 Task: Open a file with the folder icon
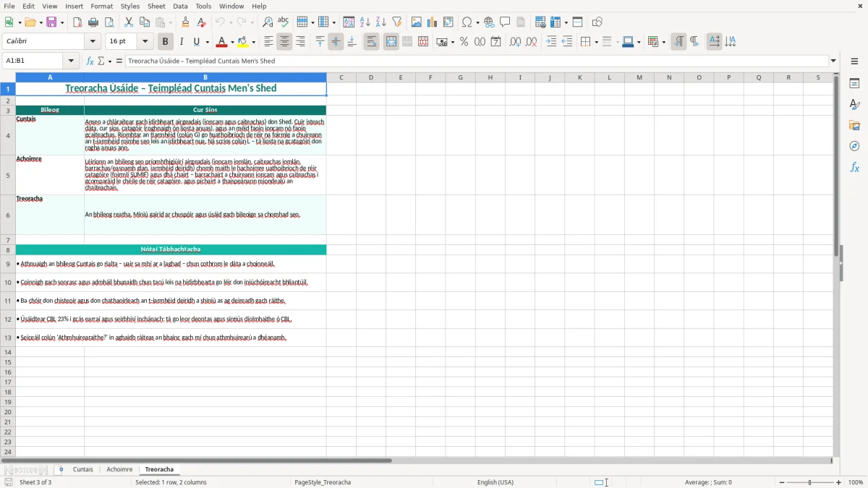(29, 22)
